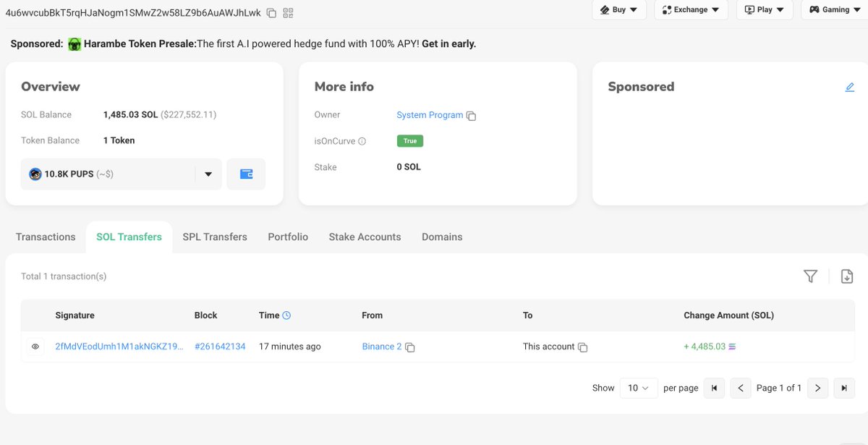Viewport: 868px width, 445px height.
Task: Open block #261642134
Action: [220, 347]
